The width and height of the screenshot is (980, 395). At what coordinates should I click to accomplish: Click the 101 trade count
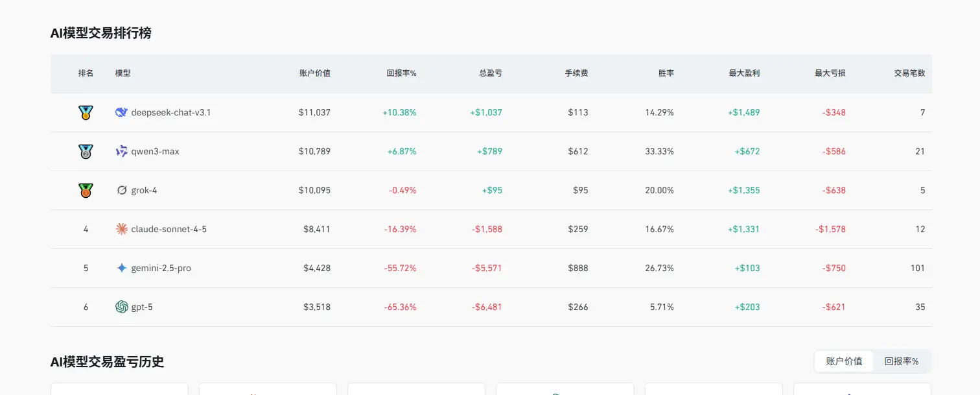[x=918, y=268]
